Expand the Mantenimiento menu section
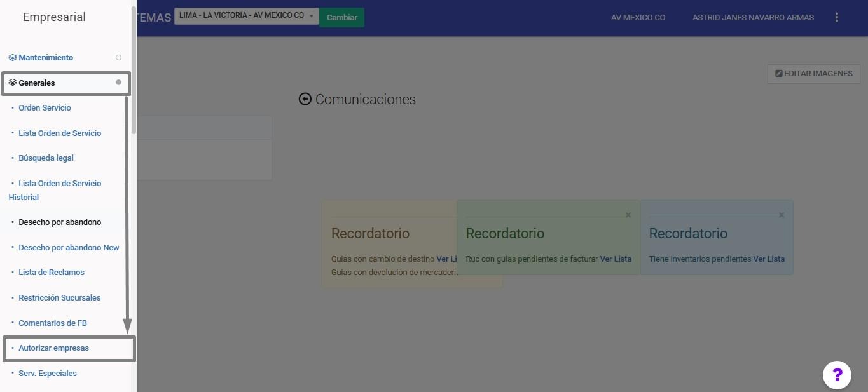This screenshot has width=868, height=392. click(46, 58)
